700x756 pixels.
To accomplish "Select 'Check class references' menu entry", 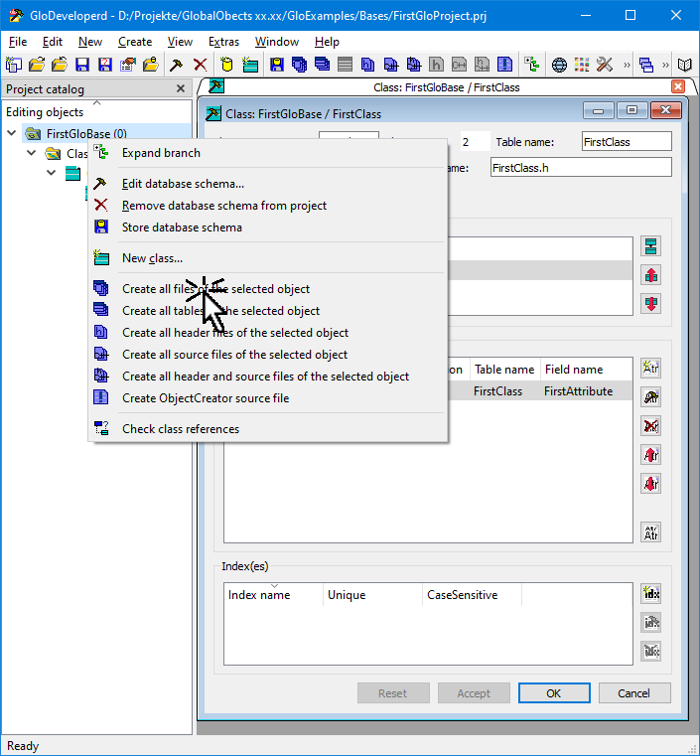I will (x=181, y=429).
